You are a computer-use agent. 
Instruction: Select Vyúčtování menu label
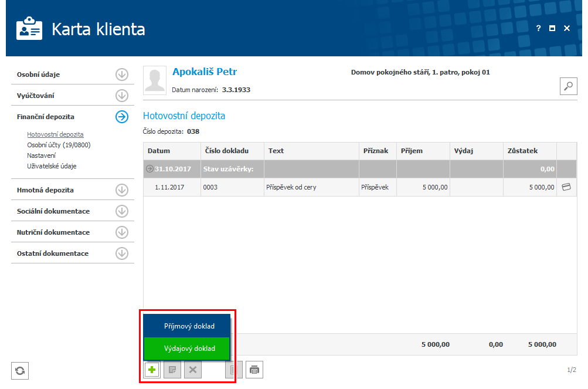(x=35, y=96)
